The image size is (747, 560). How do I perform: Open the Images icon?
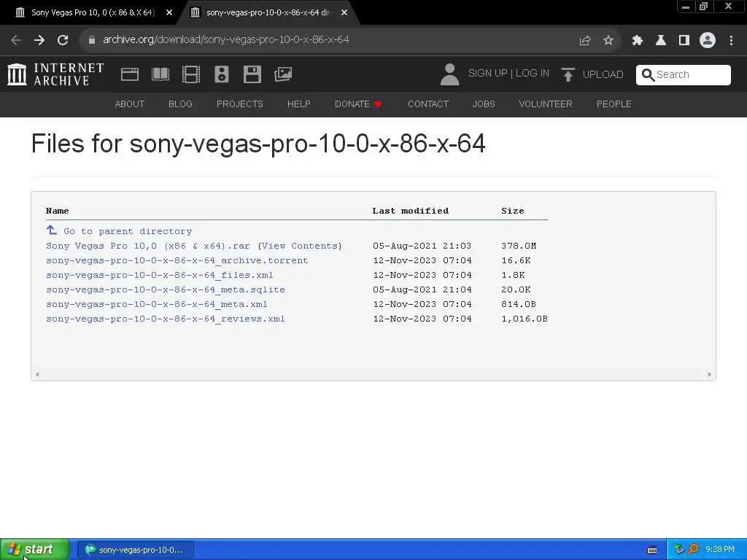coord(283,74)
